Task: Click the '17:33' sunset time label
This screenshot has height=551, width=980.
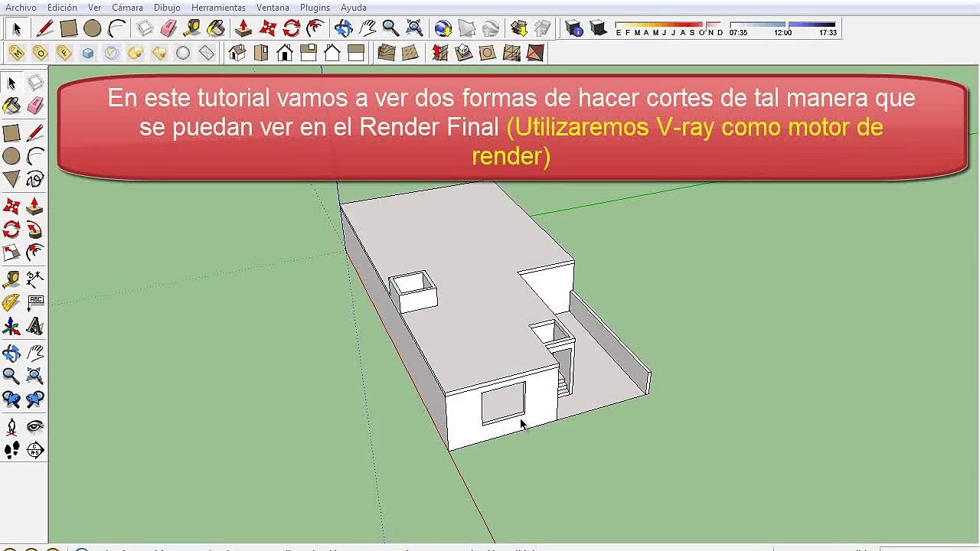Action: click(x=828, y=33)
